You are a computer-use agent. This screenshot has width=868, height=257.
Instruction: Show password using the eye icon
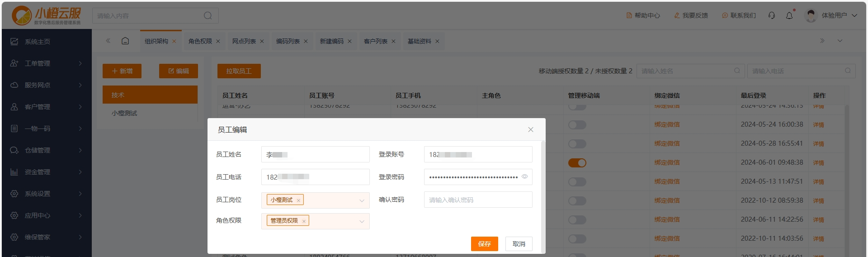tap(524, 176)
